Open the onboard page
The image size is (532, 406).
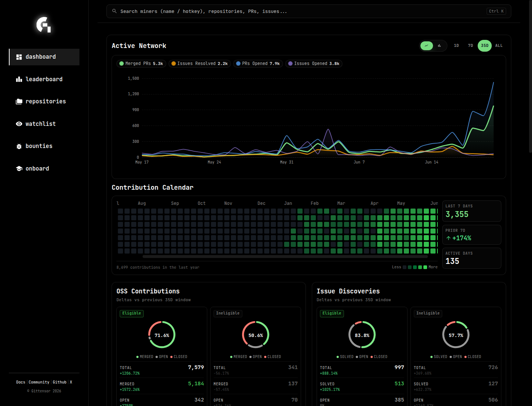coord(44,169)
